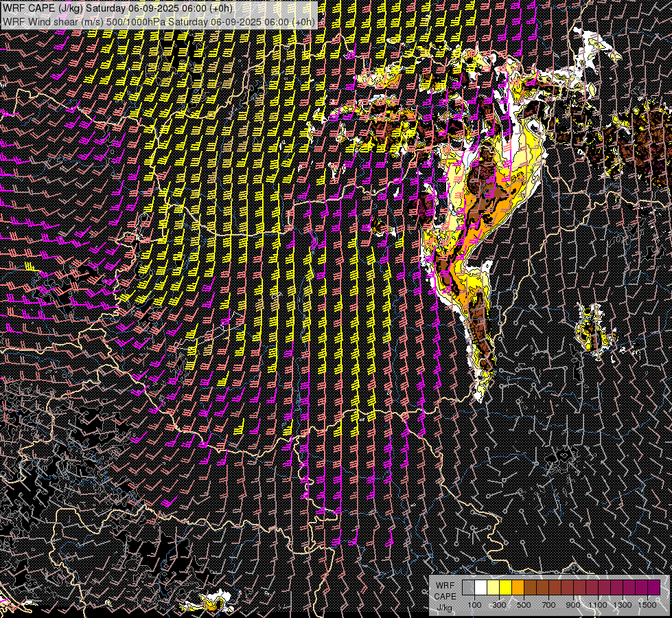This screenshot has width=672, height=618.
Task: Click the legend label 900
Action: [x=573, y=605]
